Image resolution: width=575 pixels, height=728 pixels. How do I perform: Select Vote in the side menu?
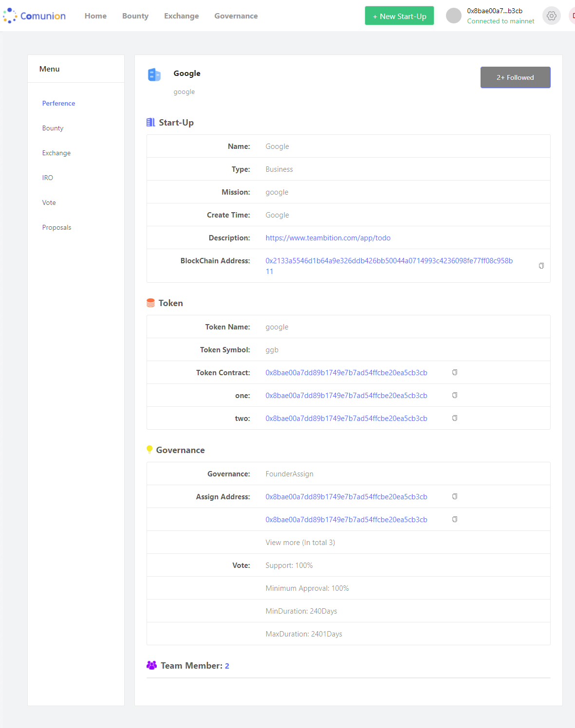tap(49, 202)
